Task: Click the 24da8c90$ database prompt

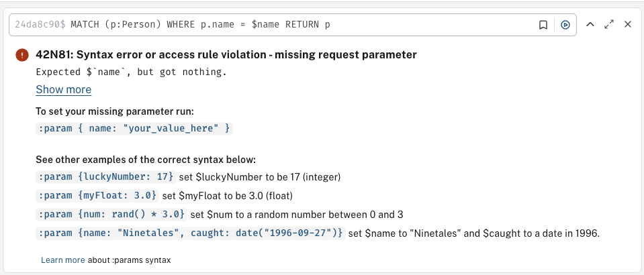Action: pos(40,25)
